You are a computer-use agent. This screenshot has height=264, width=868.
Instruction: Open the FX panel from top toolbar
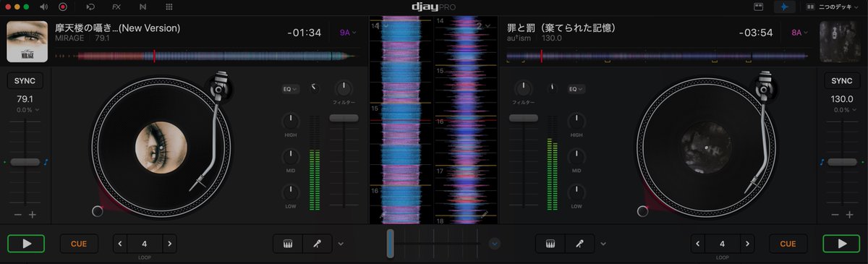(x=116, y=7)
